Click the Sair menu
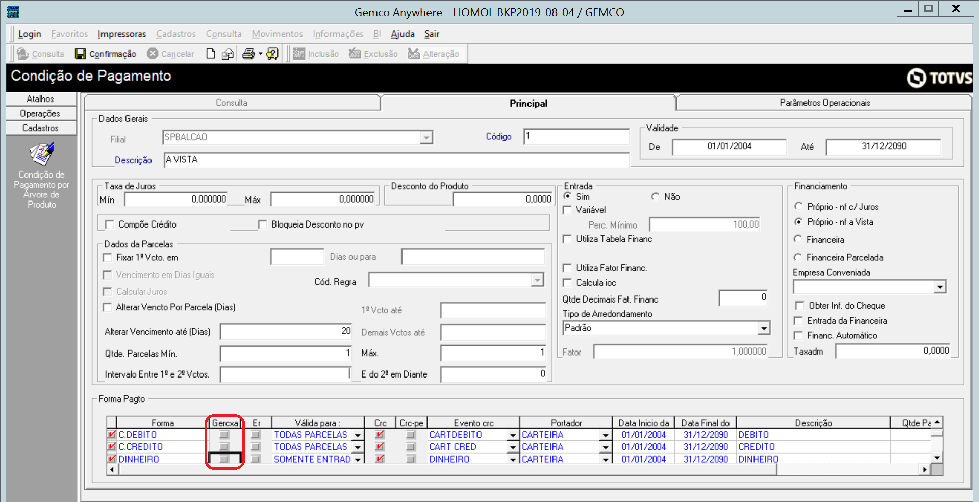Screen dimensions: 980x502 [432, 34]
